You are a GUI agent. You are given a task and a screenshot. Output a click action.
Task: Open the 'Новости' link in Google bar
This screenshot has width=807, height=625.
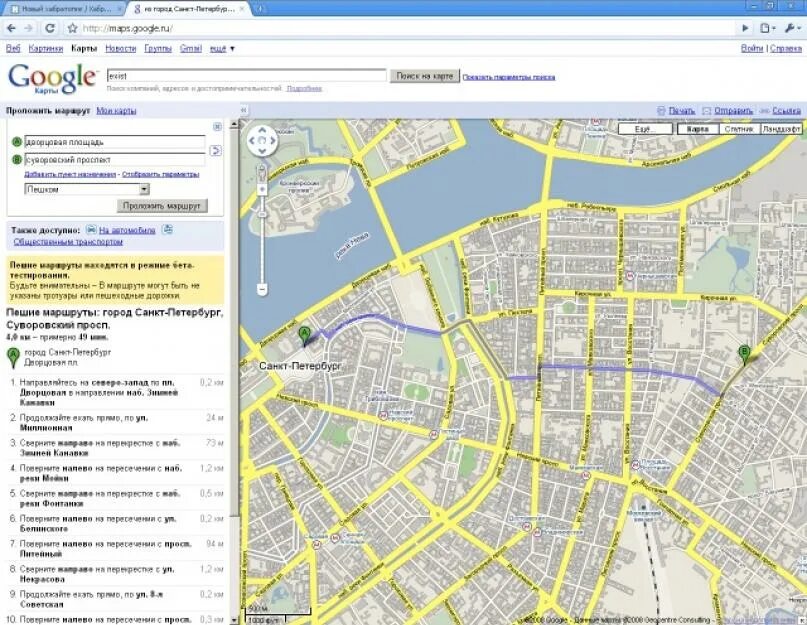120,48
